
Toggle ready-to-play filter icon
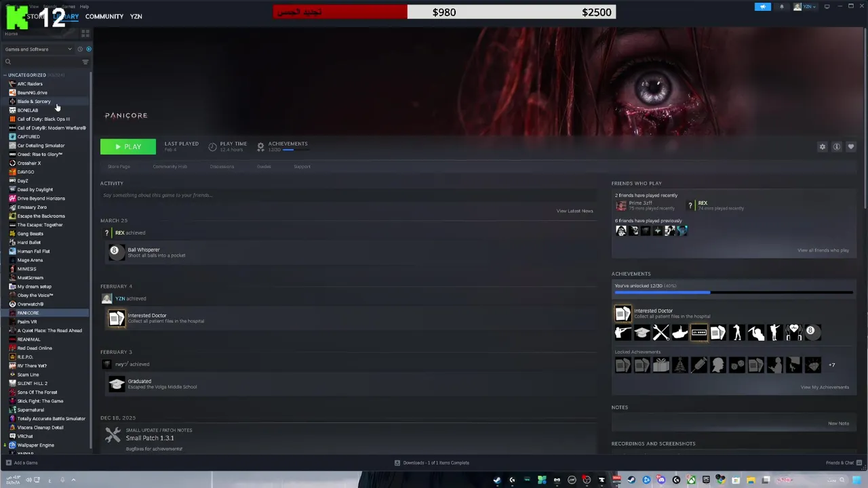pyautogui.click(x=88, y=49)
